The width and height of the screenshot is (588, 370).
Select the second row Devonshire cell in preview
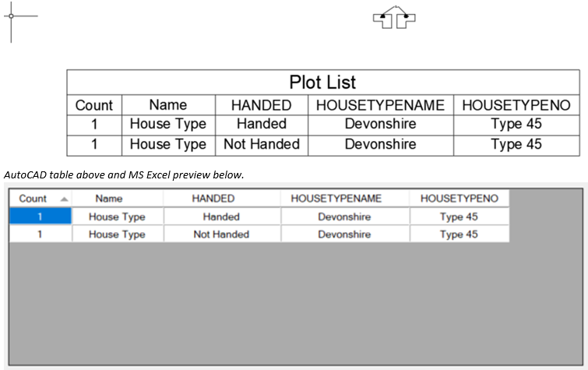(345, 234)
